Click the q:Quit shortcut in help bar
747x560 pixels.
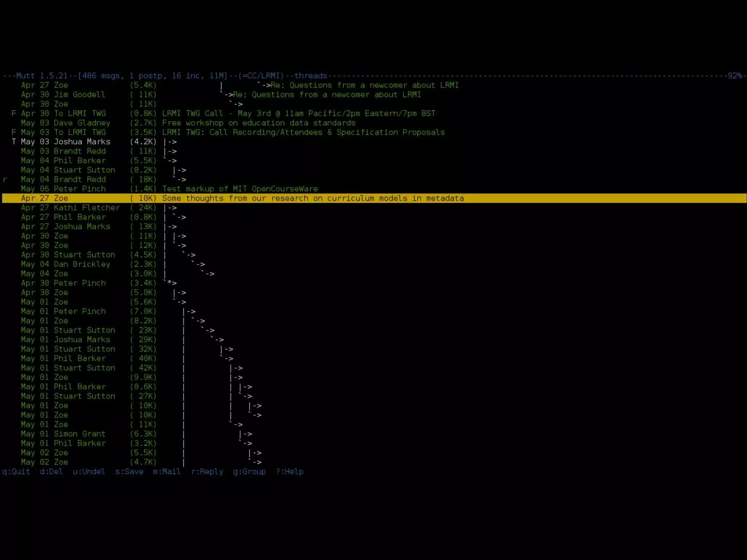coord(16,471)
